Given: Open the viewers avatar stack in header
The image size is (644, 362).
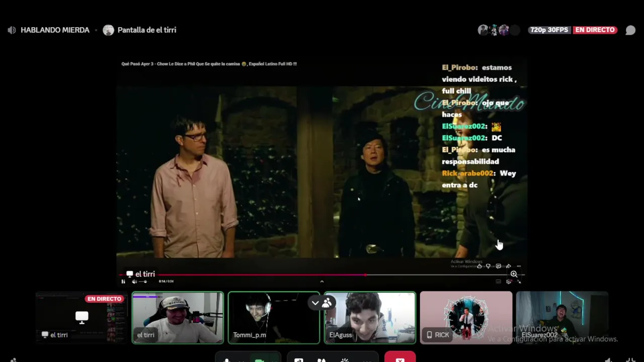Looking at the screenshot, I should click(x=498, y=30).
